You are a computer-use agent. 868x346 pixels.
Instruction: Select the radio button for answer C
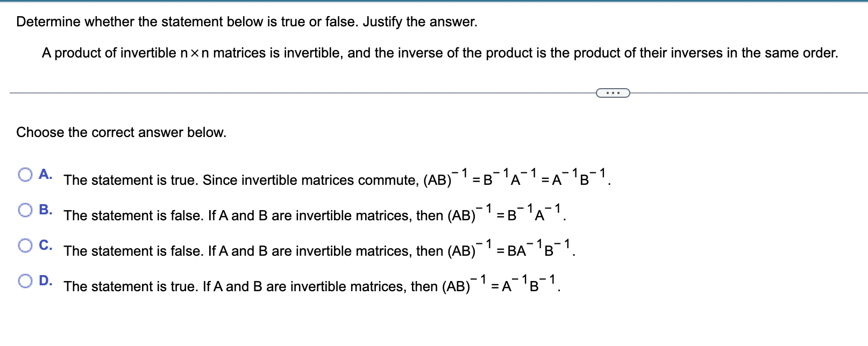click(x=25, y=244)
